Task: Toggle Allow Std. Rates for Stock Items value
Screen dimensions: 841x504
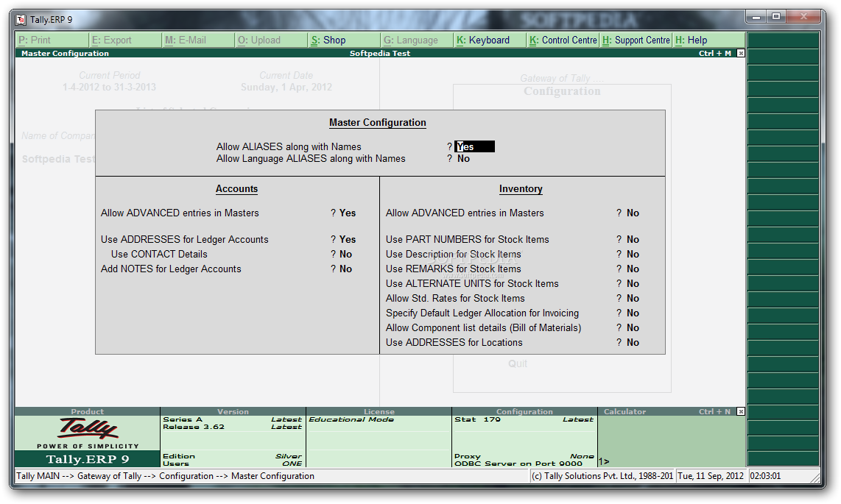Action: coord(633,298)
